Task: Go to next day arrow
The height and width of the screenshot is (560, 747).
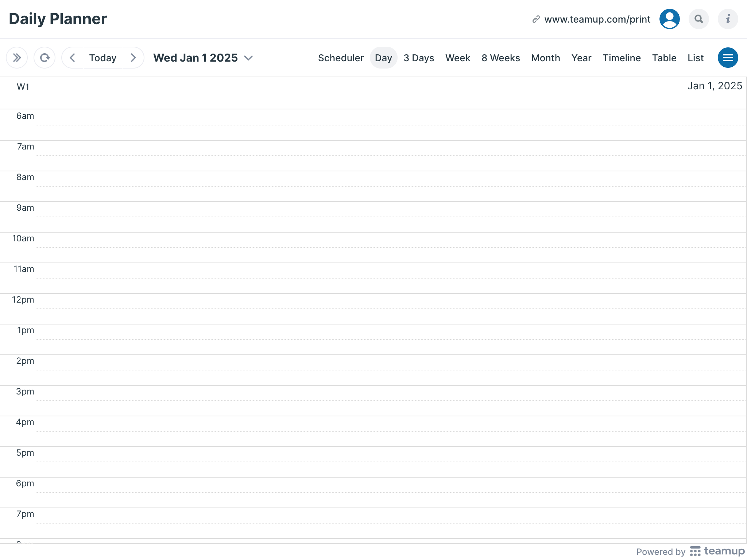Action: tap(133, 58)
